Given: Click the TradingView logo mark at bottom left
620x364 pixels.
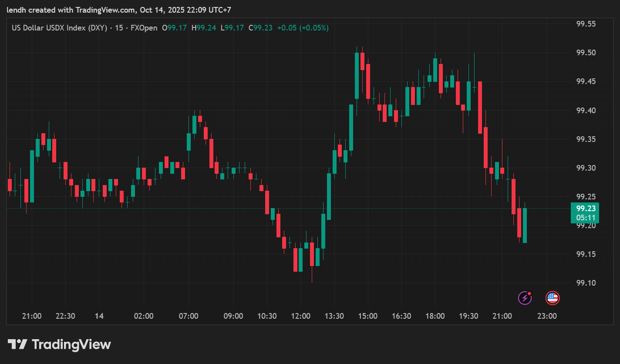Looking at the screenshot, I should (17, 344).
